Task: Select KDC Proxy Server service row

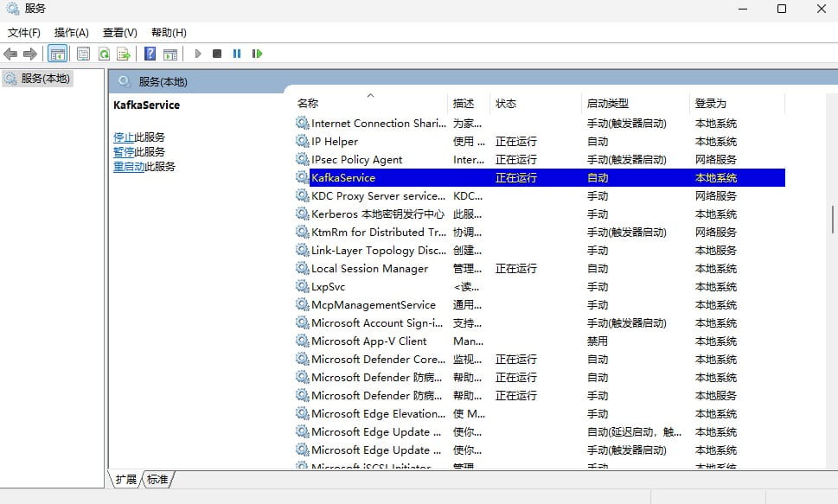Action: point(541,195)
